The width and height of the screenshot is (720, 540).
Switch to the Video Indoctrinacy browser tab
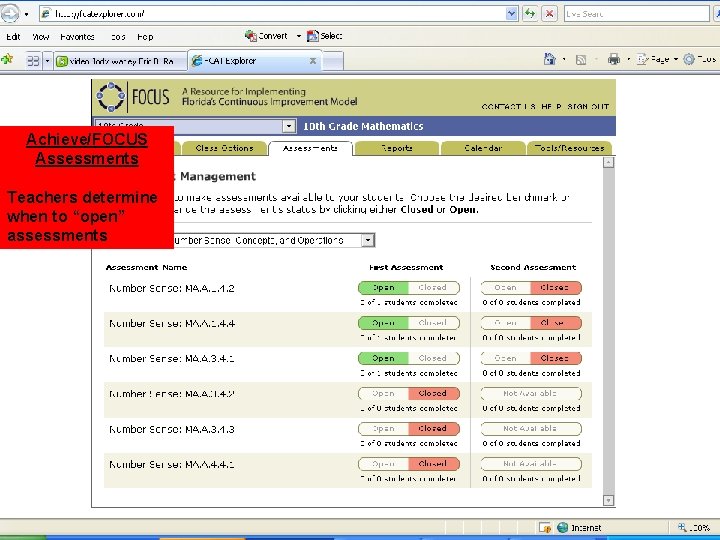tap(121, 61)
